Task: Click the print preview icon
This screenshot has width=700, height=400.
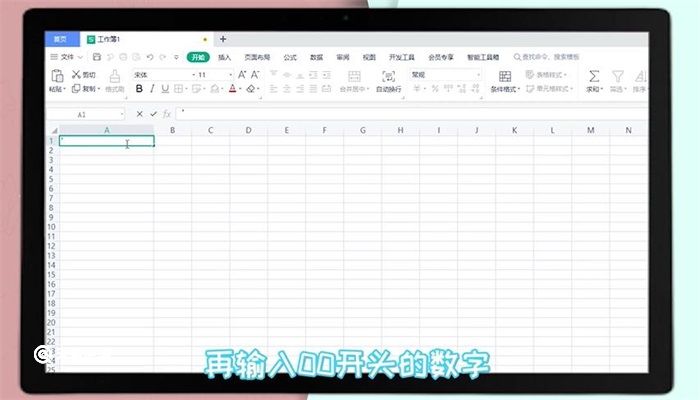Action: pos(136,57)
